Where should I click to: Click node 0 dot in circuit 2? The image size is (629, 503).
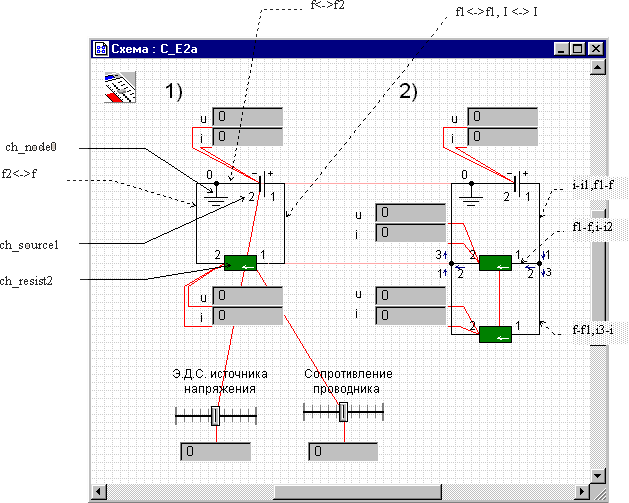click(472, 184)
